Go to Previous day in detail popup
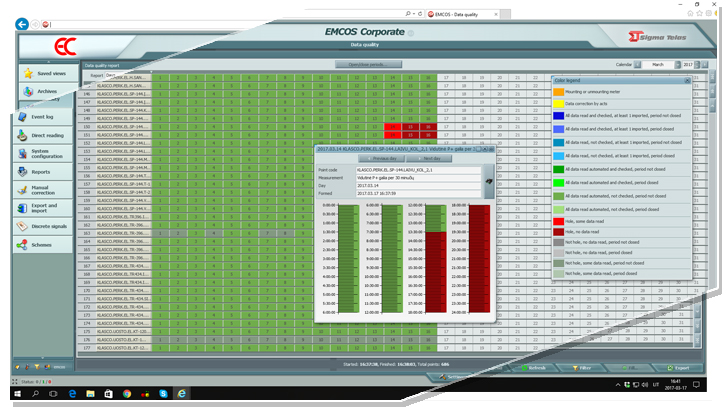 (x=382, y=159)
